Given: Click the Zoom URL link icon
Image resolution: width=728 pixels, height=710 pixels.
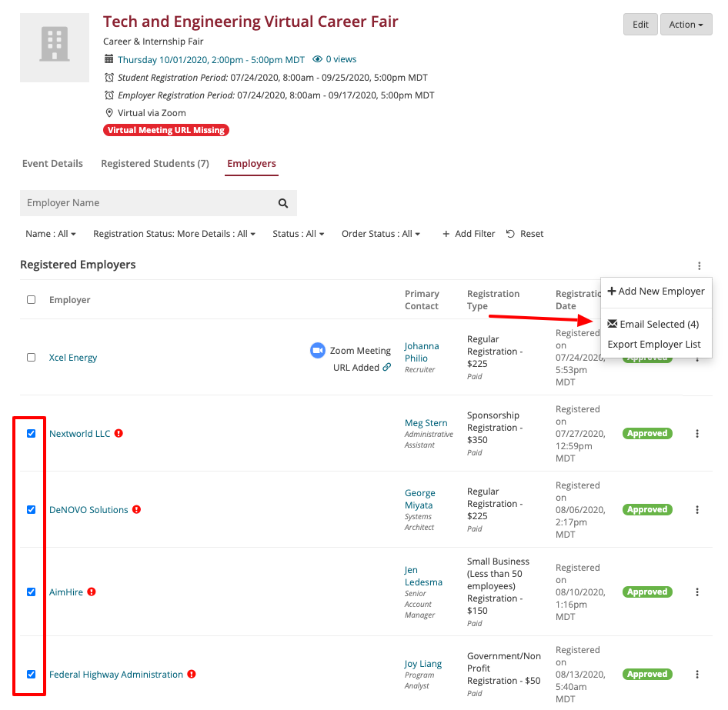Looking at the screenshot, I should pos(387,368).
